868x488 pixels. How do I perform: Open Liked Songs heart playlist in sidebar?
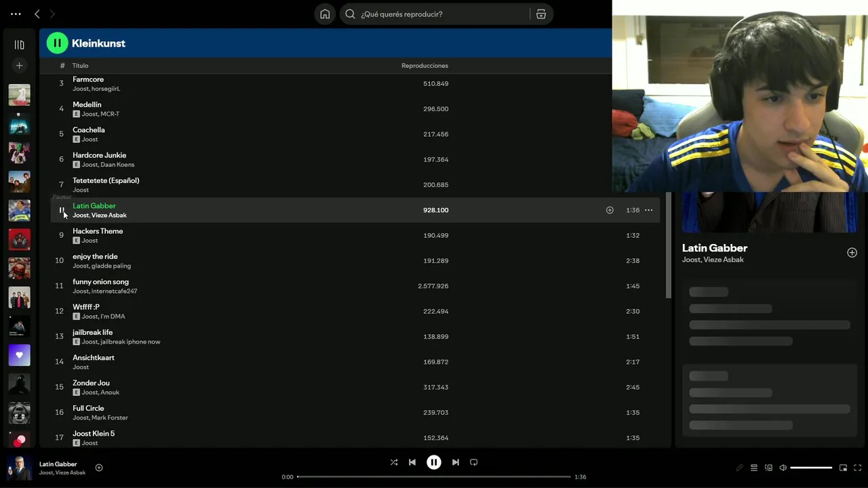(19, 355)
